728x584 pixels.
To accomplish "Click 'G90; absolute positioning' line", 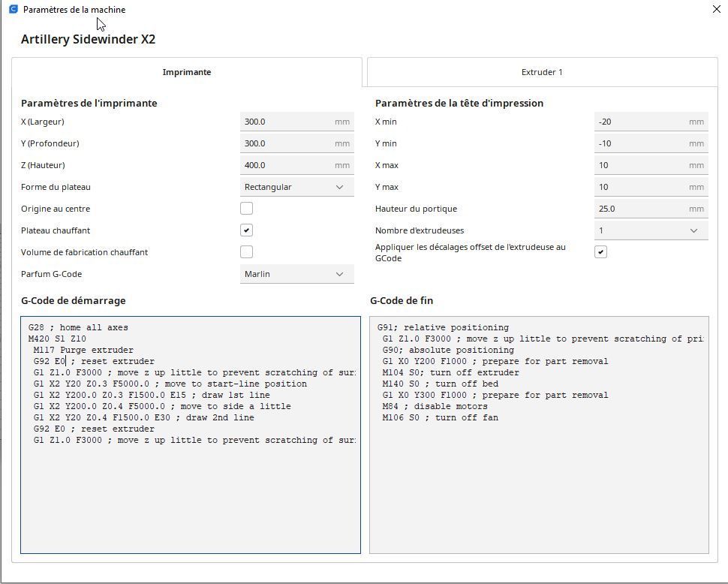I will [448, 350].
